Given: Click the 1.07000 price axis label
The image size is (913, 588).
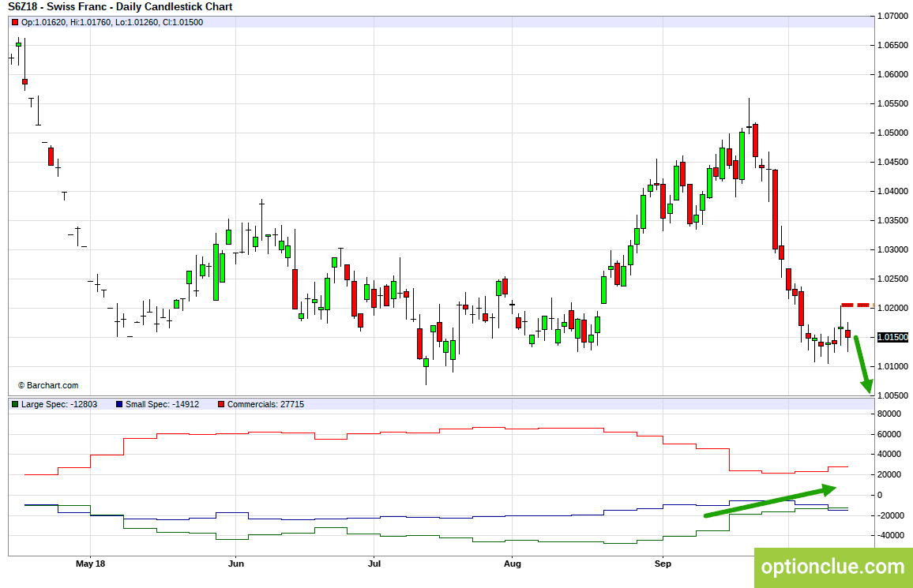Looking at the screenshot, I should [x=892, y=16].
